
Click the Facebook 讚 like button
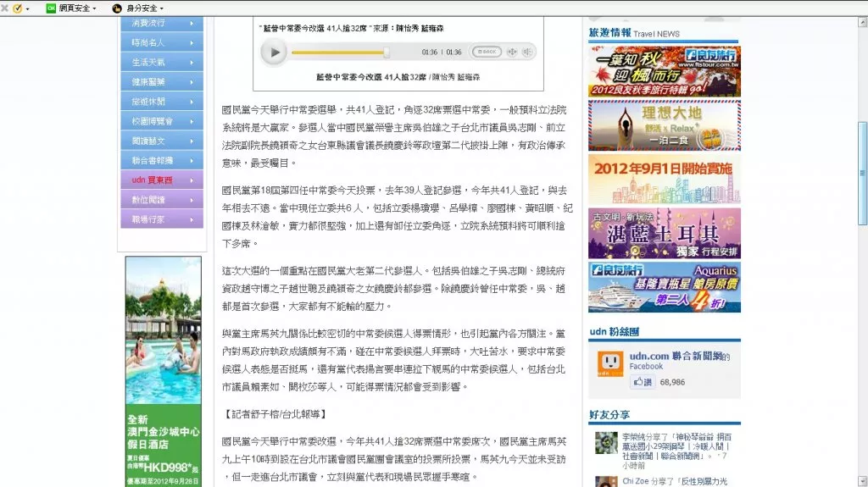click(643, 382)
